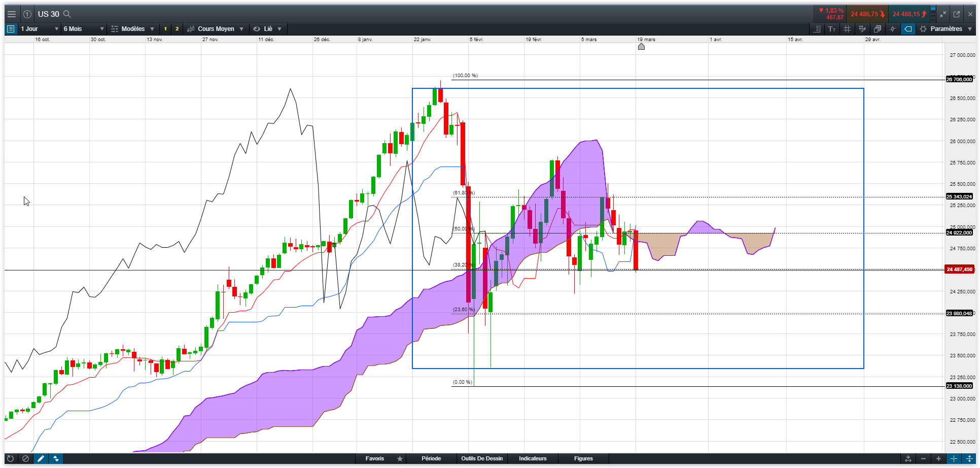Click the buy price 24 488,15 button
The height and width of the screenshot is (468, 980).
(909, 14)
